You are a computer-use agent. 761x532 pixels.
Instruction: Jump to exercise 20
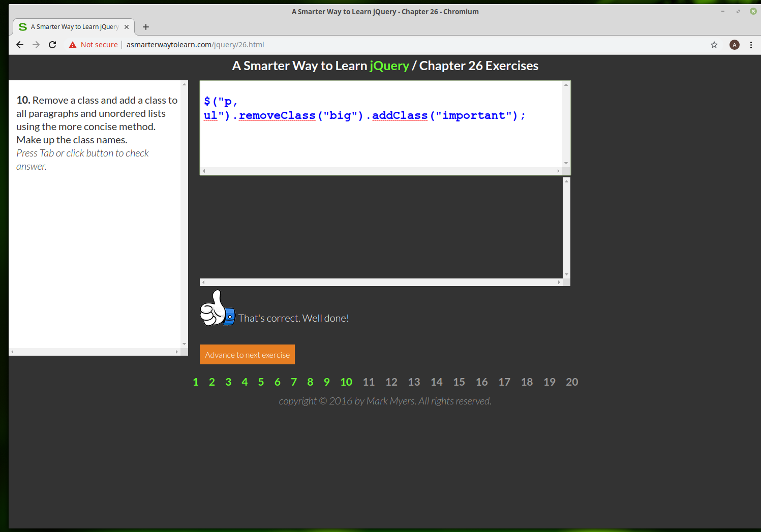click(x=572, y=382)
